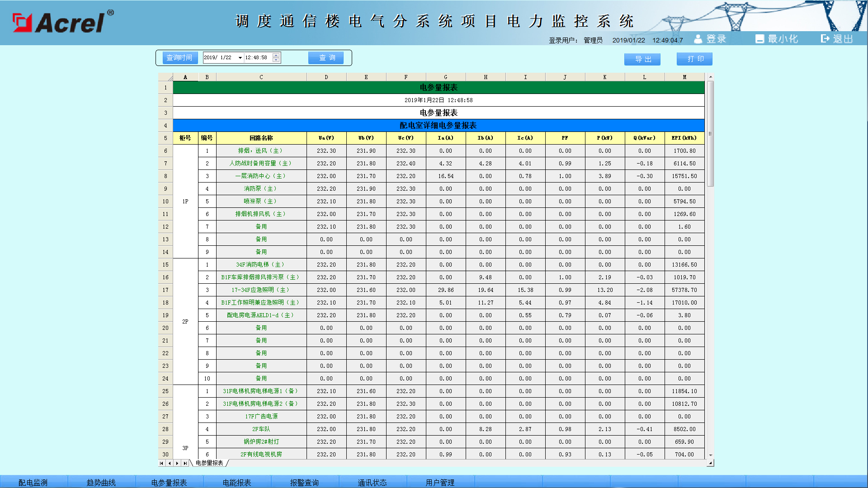Click the 人防战时备用容量（主） circuit name

[261, 164]
